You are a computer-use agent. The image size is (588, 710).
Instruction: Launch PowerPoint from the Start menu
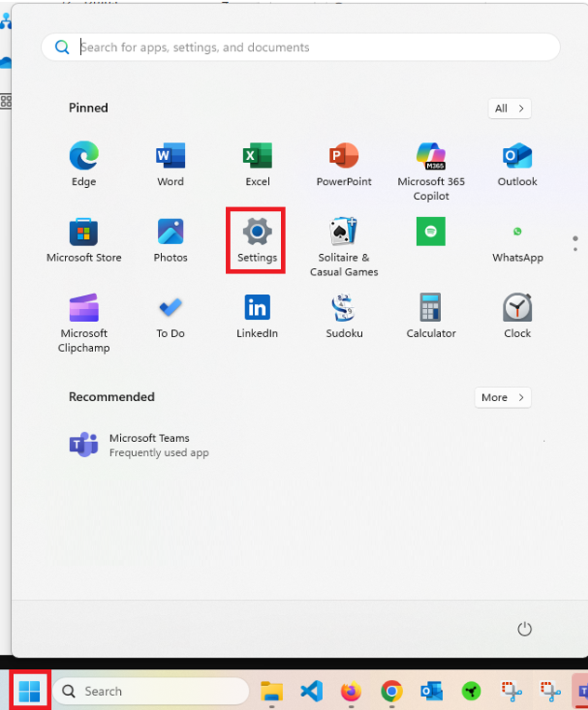pyautogui.click(x=344, y=164)
